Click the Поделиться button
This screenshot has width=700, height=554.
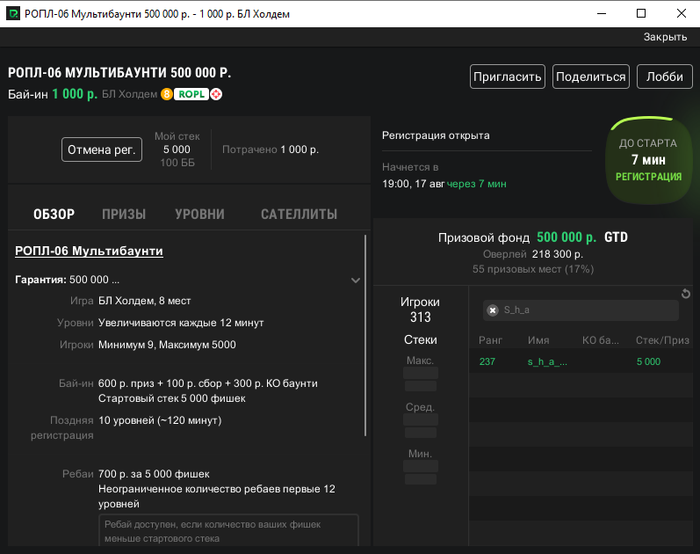point(591,77)
